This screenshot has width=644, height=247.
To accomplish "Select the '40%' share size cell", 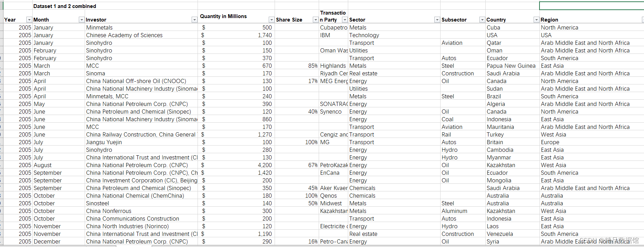I will 297,112.
